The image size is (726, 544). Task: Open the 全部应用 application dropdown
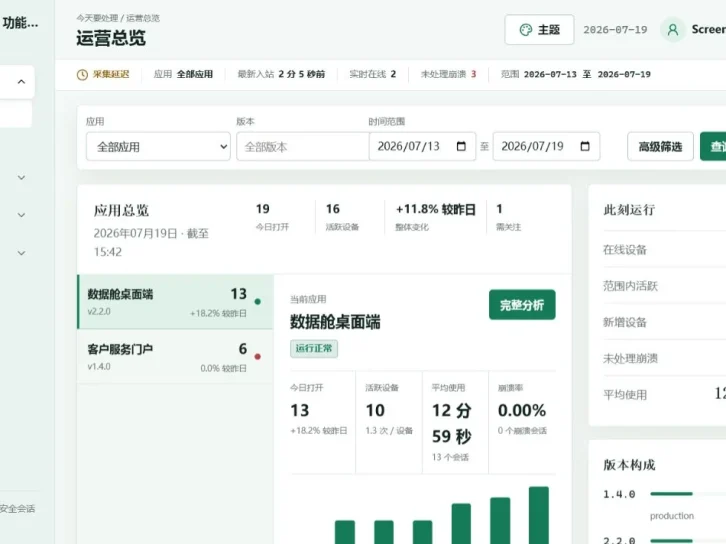pos(158,147)
